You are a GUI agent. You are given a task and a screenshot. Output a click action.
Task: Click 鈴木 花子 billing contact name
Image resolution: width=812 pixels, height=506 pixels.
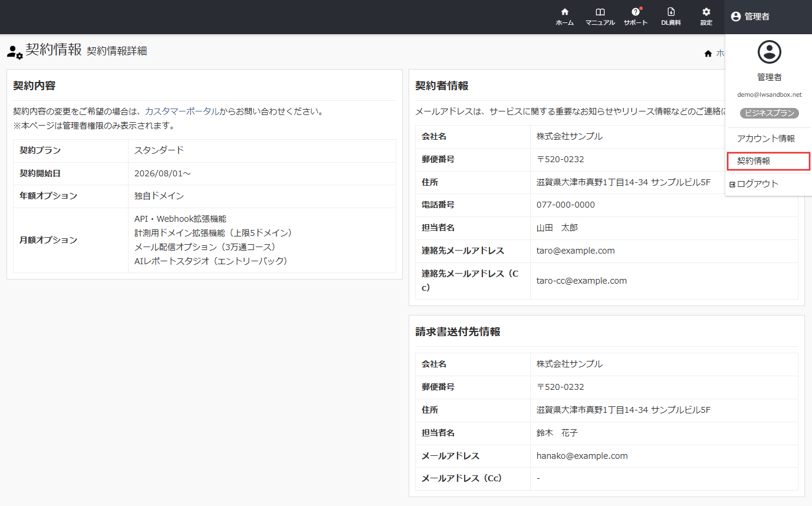[557, 433]
